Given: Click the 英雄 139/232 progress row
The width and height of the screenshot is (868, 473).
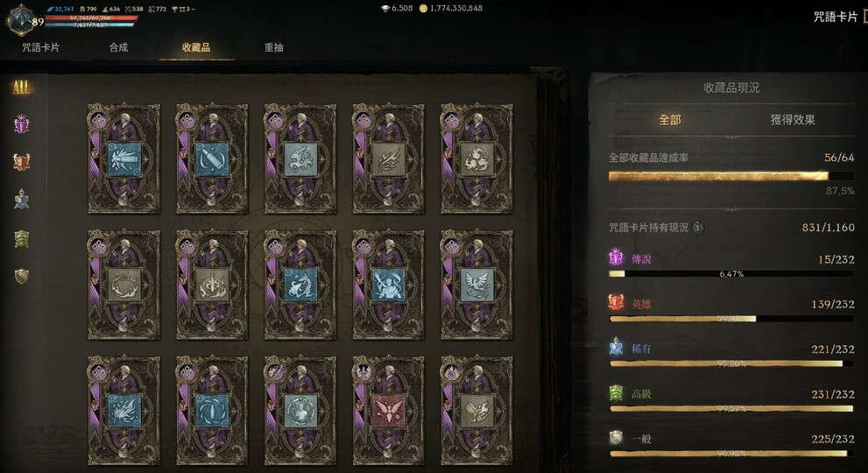Looking at the screenshot, I should 731,309.
